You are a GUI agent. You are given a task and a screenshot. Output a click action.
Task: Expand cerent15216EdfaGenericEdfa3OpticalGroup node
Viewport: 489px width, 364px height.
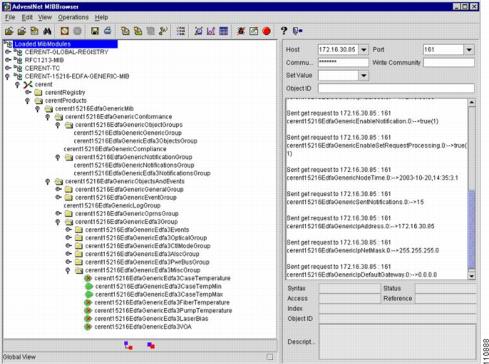68,238
